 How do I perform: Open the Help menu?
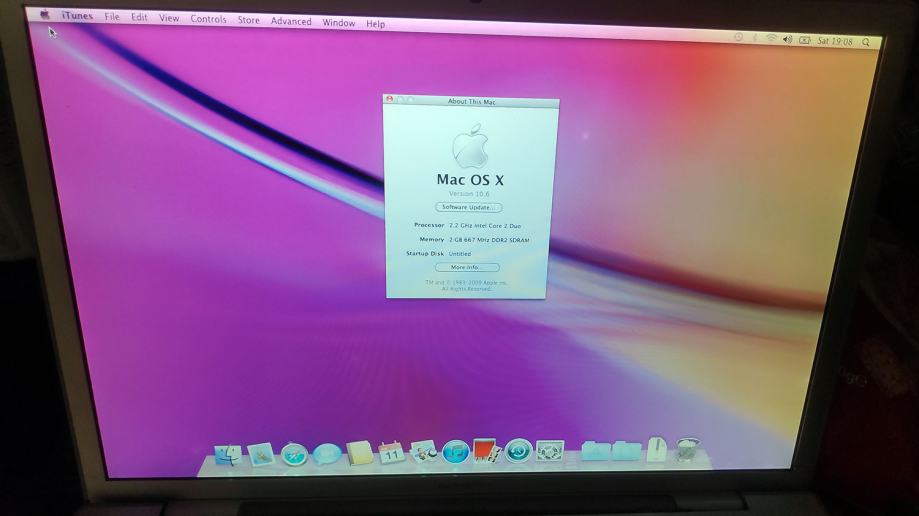tap(376, 23)
